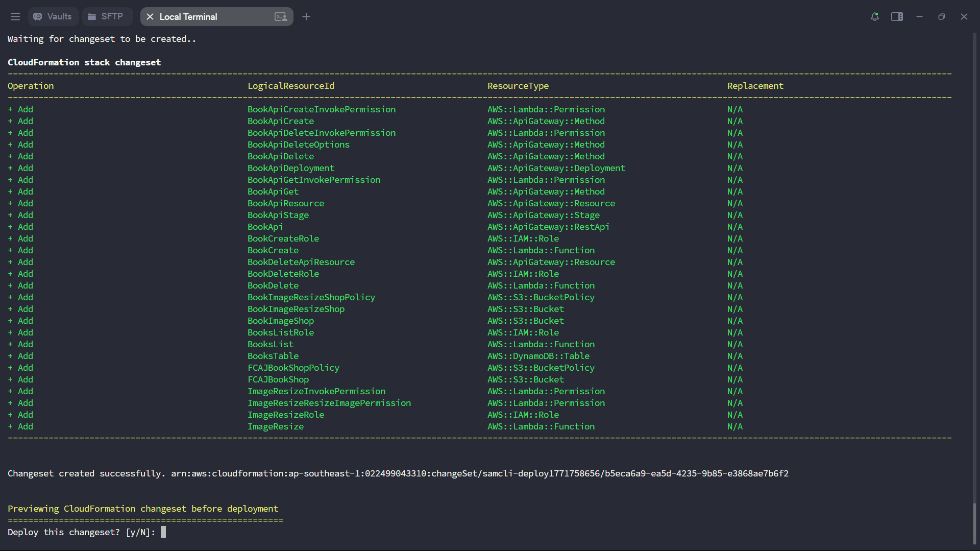
Task: Click the ResourceType column header
Action: point(518,86)
